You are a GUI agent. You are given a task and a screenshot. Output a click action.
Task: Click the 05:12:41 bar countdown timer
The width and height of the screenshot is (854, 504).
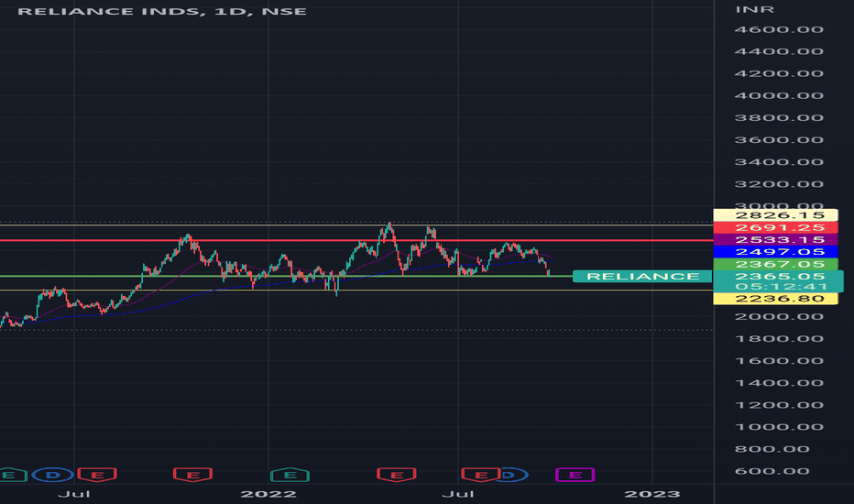(x=779, y=287)
